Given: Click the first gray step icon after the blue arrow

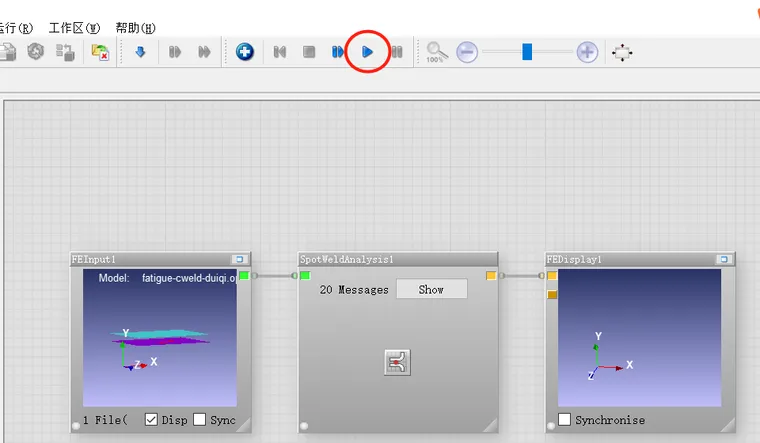Looking at the screenshot, I should (x=174, y=52).
